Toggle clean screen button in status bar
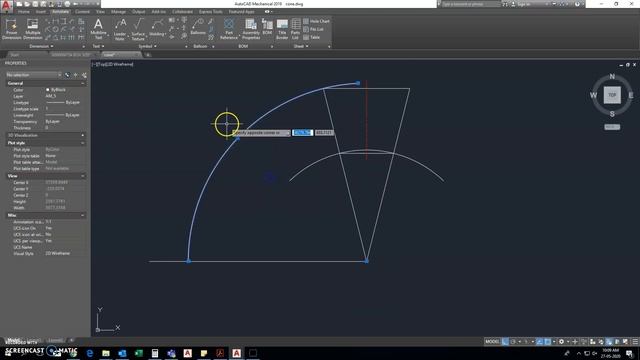This screenshot has width=640, height=360. click(626, 342)
